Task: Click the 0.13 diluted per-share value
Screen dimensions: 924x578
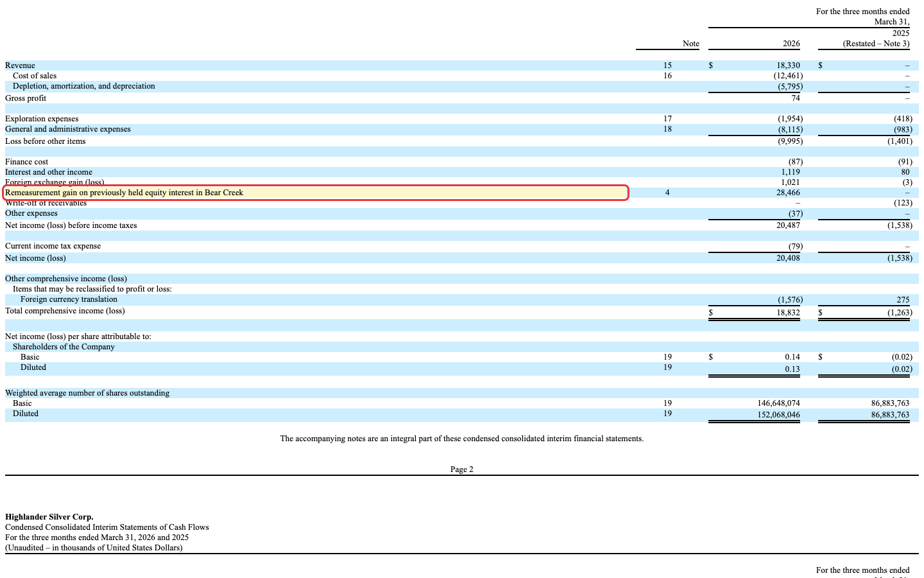Action: [792, 369]
